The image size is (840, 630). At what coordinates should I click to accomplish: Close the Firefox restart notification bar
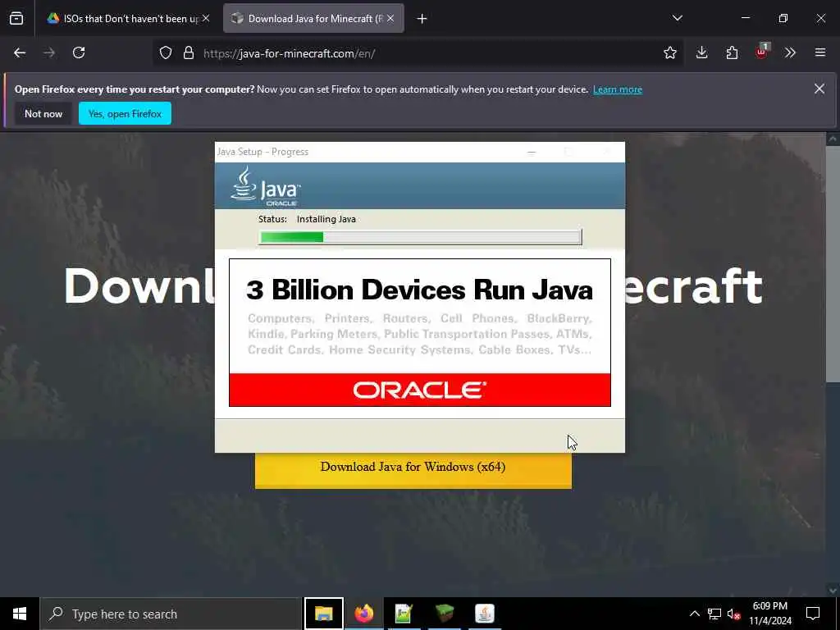(x=819, y=89)
